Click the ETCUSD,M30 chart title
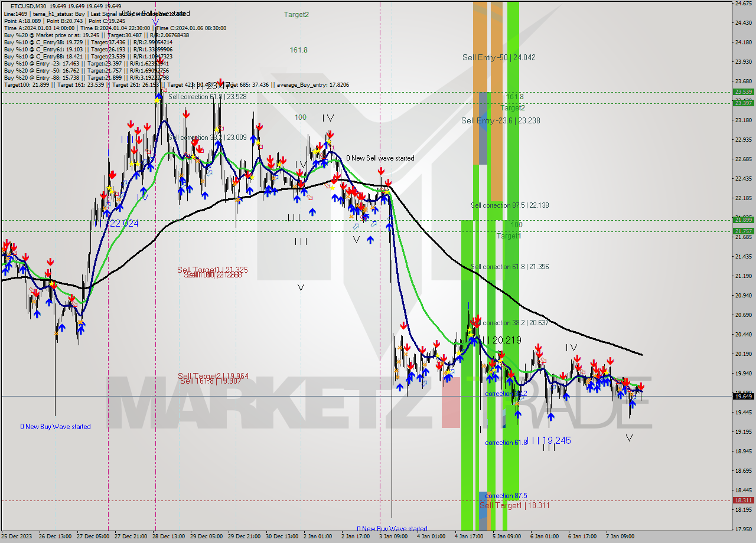 28,6
